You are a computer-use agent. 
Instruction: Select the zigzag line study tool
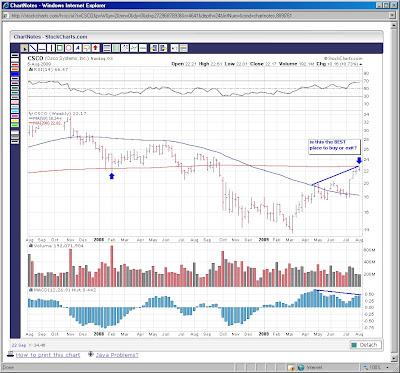134,48
